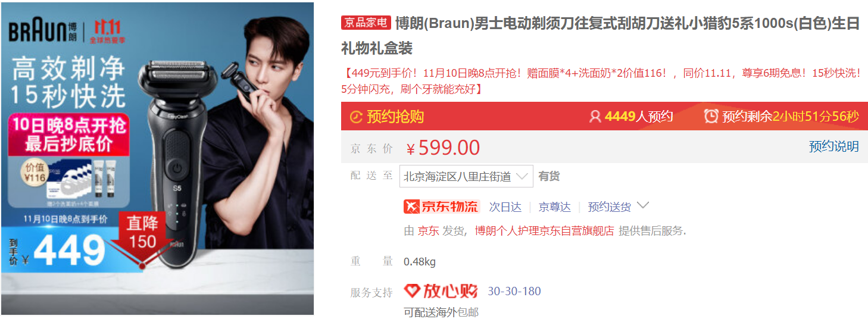Click the 30-30-180 service support link

[514, 292]
